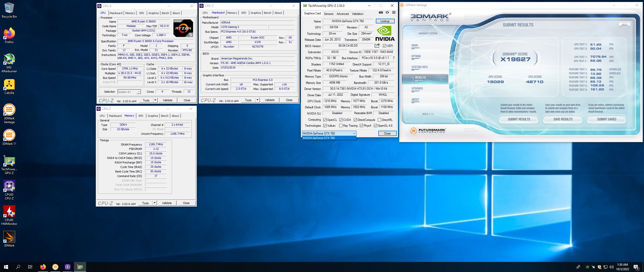Click the Rated FSB field in CPU-Z
644x272 pixels.
(x=130, y=82)
